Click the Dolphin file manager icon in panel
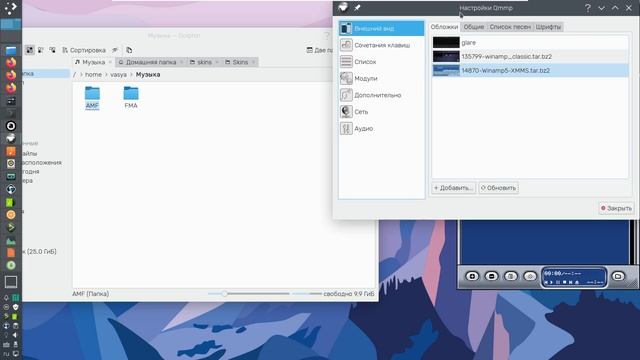Screen dimensions: 640x360 point(11,51)
